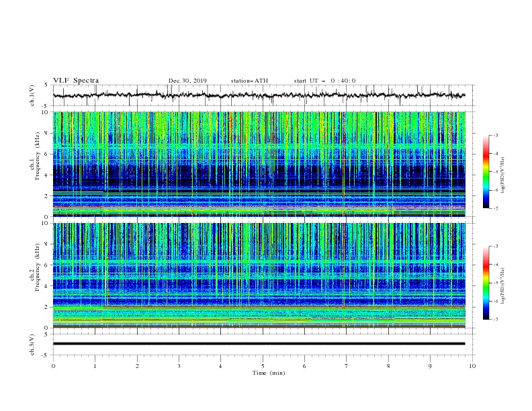The width and height of the screenshot is (532, 411).
Task: Select the "start UT = 0:40:0" header text
Action: click(324, 81)
